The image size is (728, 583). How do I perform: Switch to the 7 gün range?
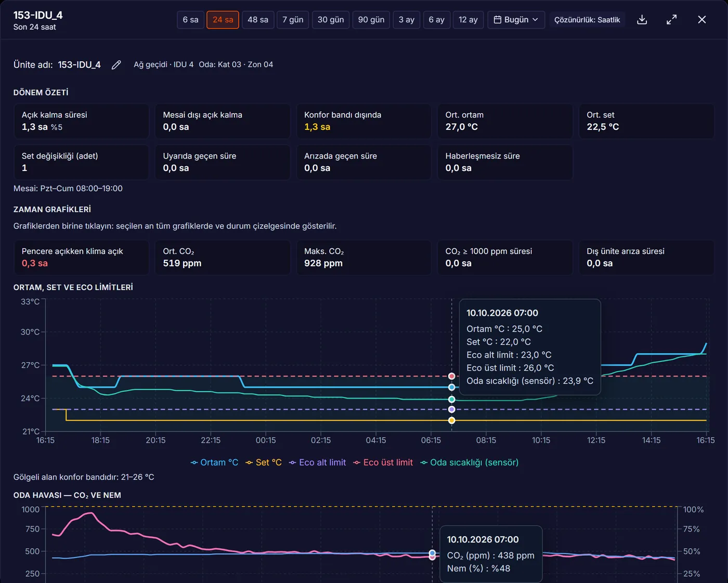coord(293,20)
